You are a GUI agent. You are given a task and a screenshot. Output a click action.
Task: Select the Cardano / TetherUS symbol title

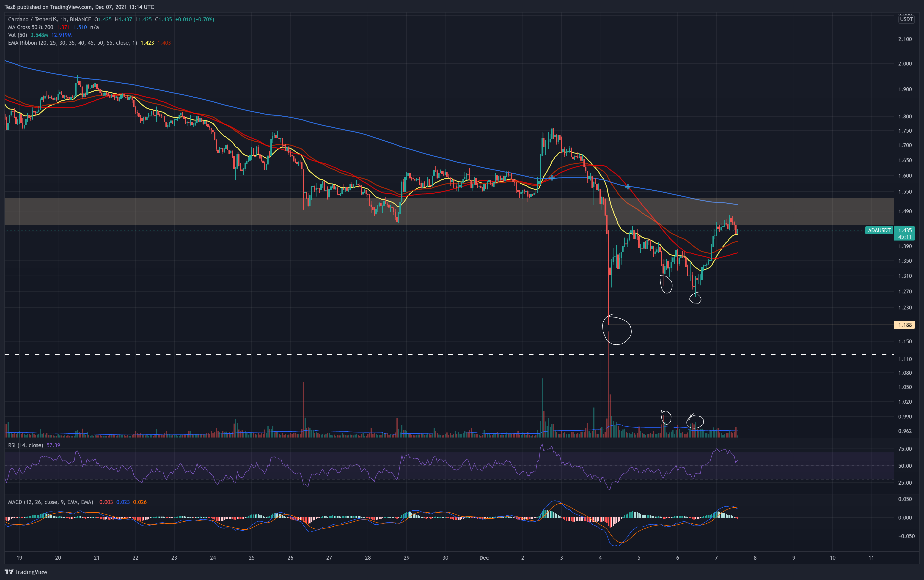49,19
